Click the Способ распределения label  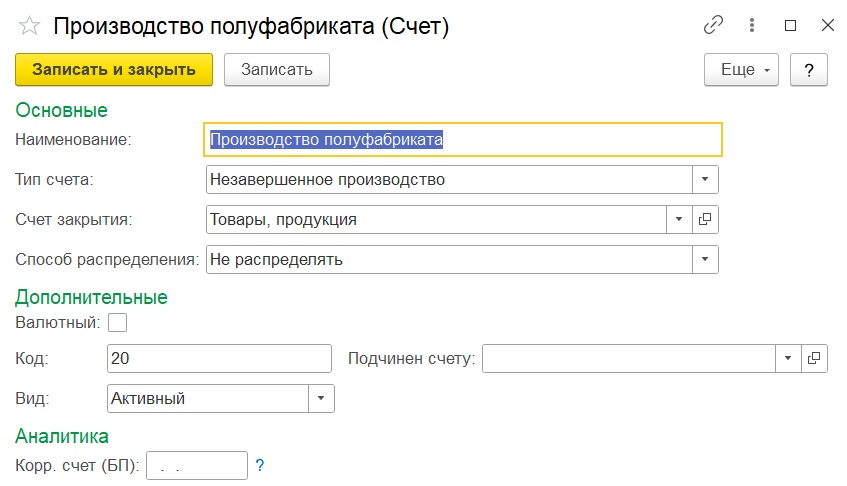107,260
